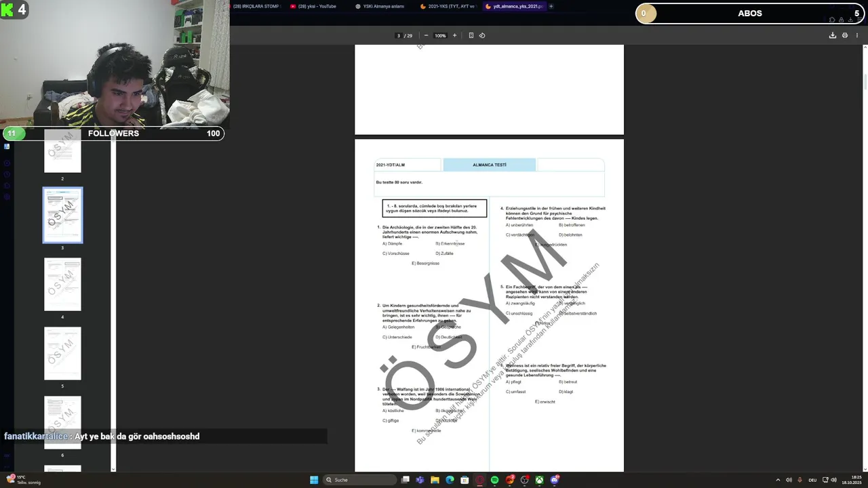
Task: Click the ALMANCA TESTİ header text
Action: pos(490,165)
